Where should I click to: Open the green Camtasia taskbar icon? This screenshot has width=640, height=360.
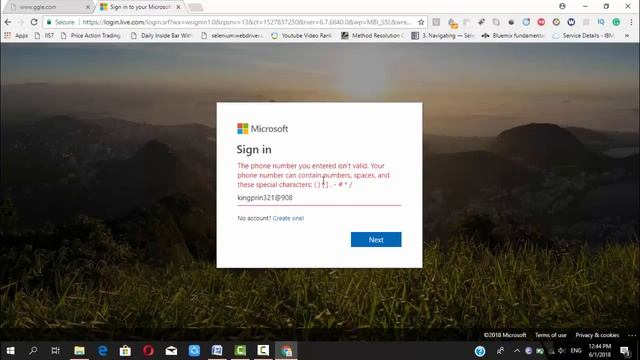(240, 351)
